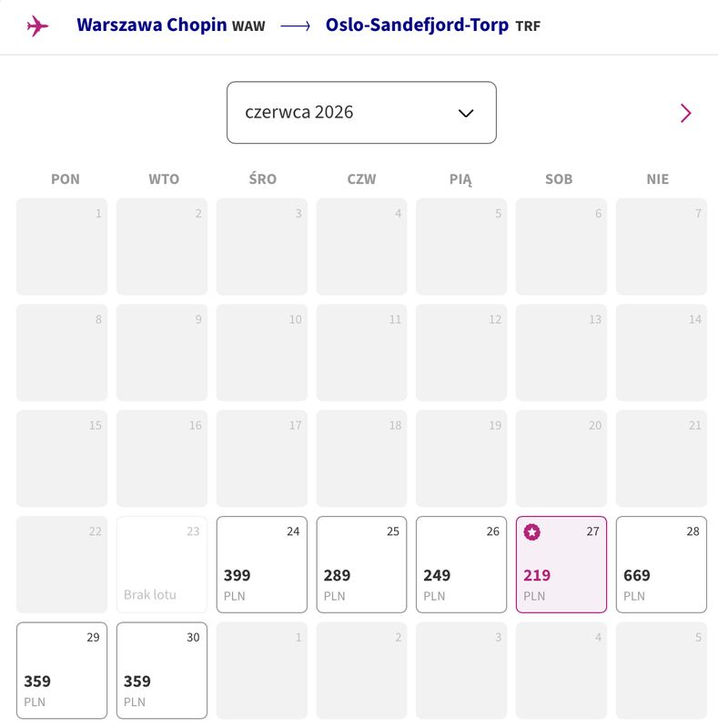Select June 29 fare 359 PLN

[62, 671]
